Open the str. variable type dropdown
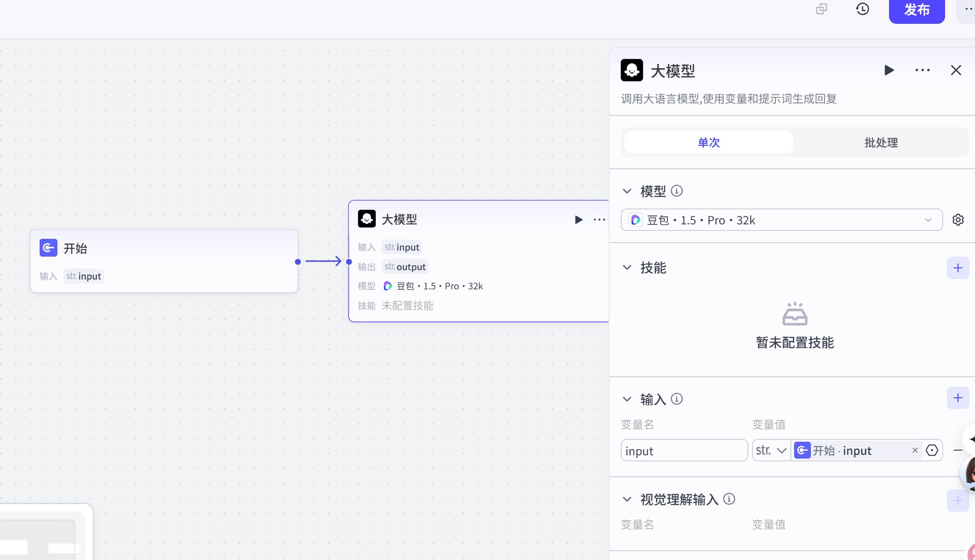 point(770,450)
